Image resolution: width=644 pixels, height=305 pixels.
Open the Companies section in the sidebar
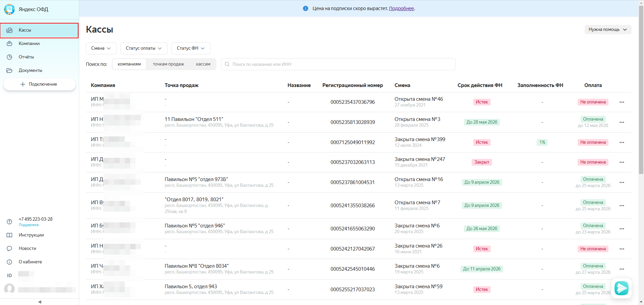pos(29,44)
